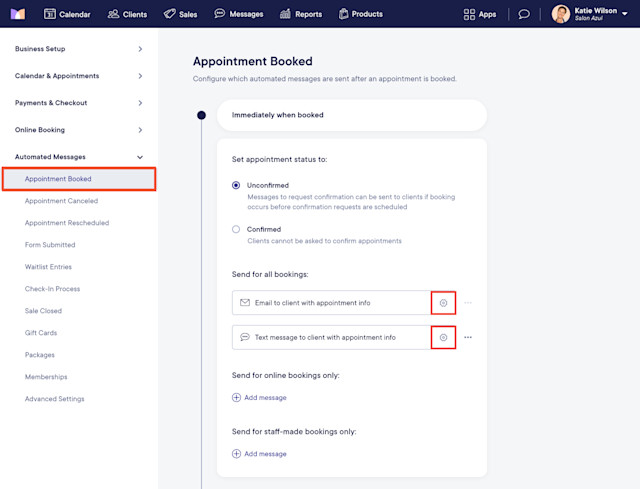Open the Products menu
This screenshot has width=640, height=489.
361,14
